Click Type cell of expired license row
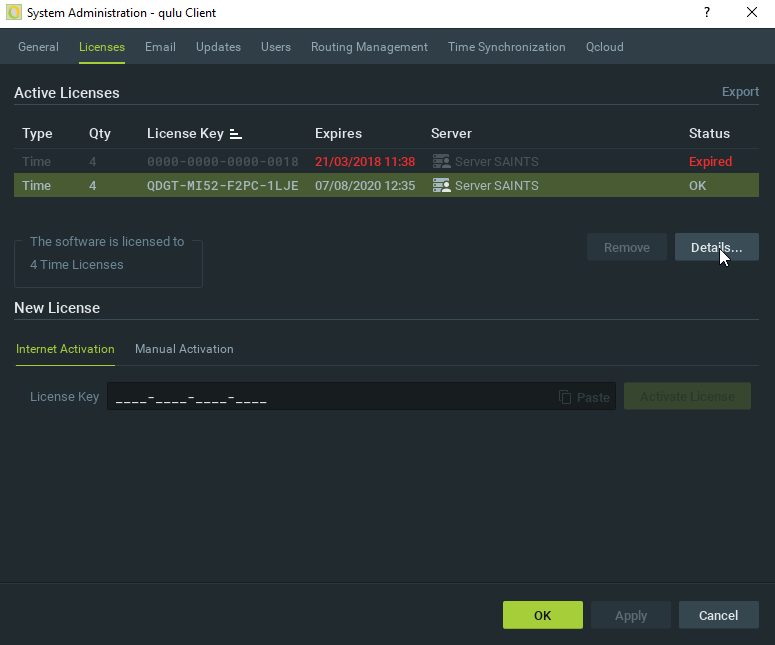The width and height of the screenshot is (775, 645). (x=37, y=162)
